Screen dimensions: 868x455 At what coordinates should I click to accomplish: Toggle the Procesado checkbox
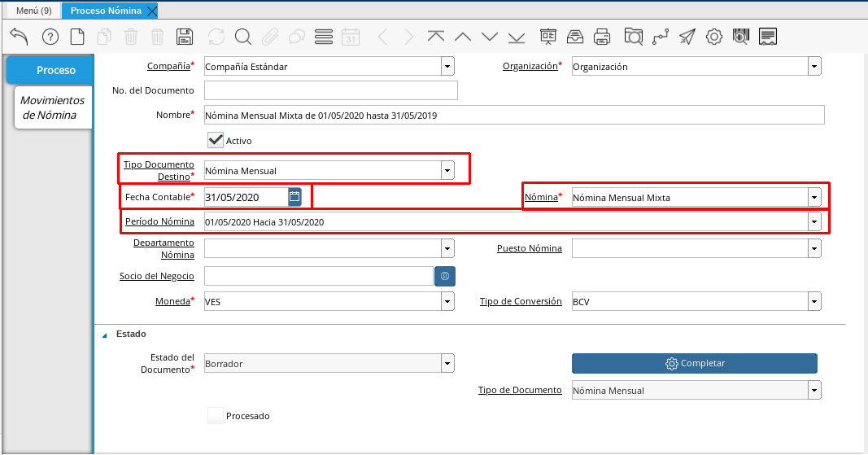216,415
